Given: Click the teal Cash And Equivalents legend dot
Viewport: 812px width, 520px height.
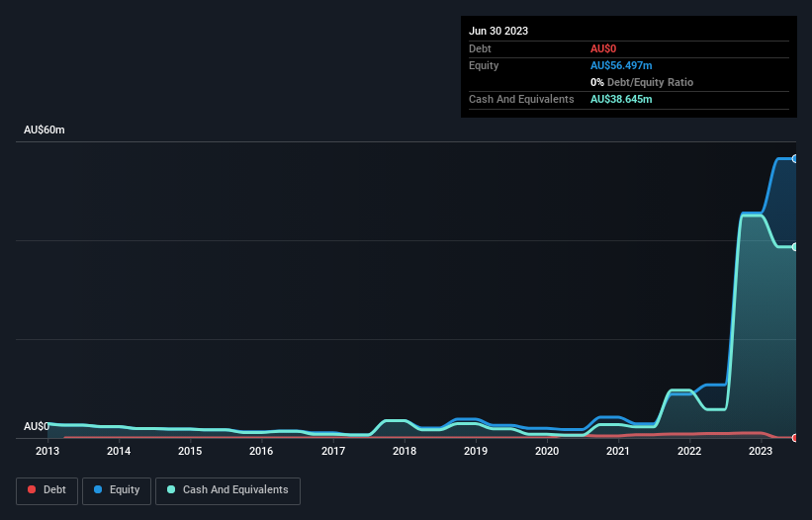Looking at the screenshot, I should 171,489.
